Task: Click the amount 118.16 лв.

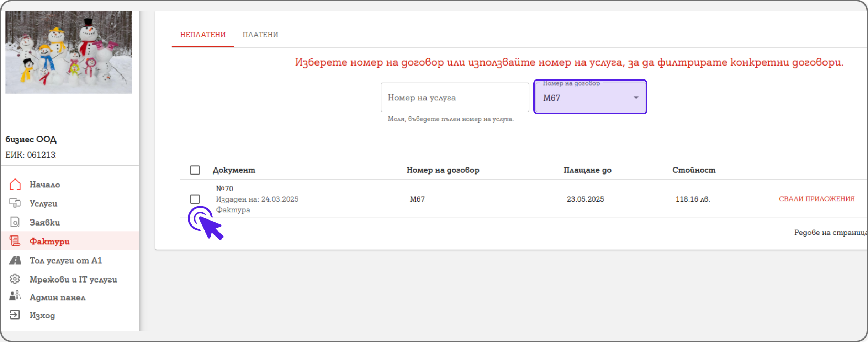Action: 693,199
